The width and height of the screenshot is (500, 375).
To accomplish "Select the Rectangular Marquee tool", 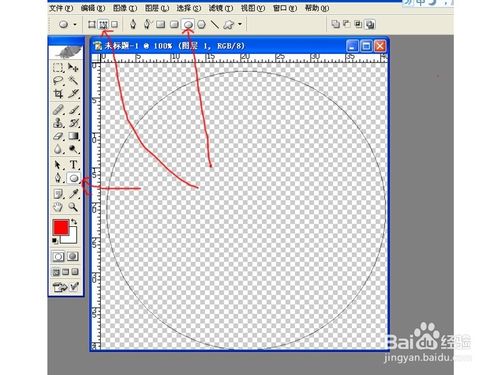I will tap(58, 68).
